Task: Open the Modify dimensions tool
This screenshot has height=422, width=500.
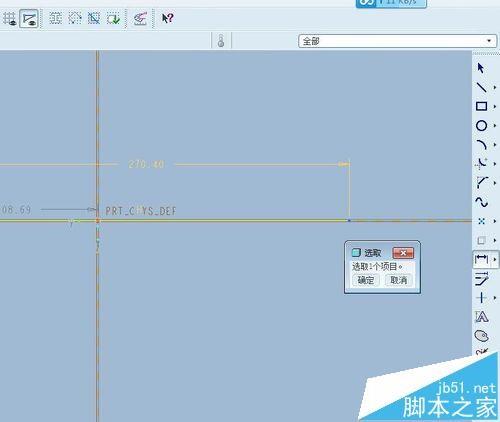Action: [x=481, y=279]
